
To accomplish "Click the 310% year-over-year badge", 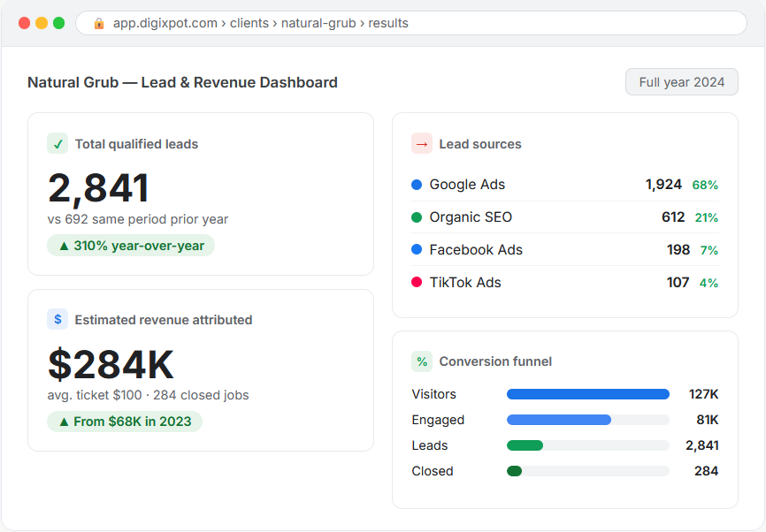I will tap(131, 246).
